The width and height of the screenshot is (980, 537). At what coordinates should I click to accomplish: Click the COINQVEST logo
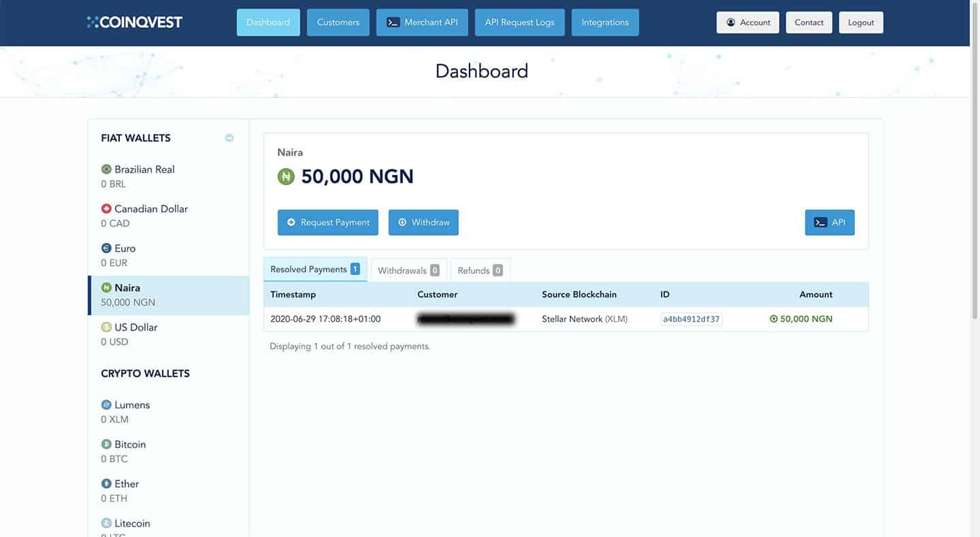(x=135, y=22)
